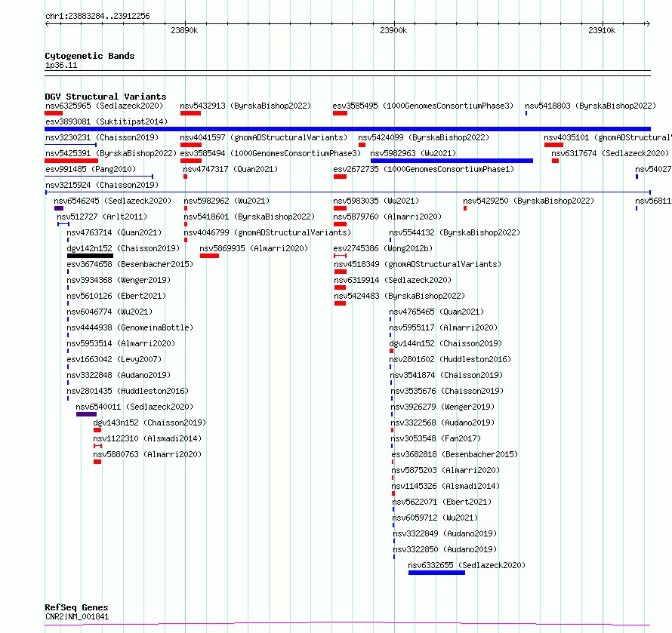
Task: Open nsv3215924 (Chaisson2019) label
Action: pos(102,185)
